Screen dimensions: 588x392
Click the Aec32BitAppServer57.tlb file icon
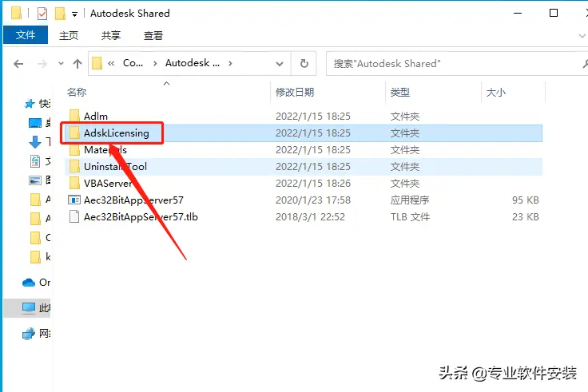(74, 216)
